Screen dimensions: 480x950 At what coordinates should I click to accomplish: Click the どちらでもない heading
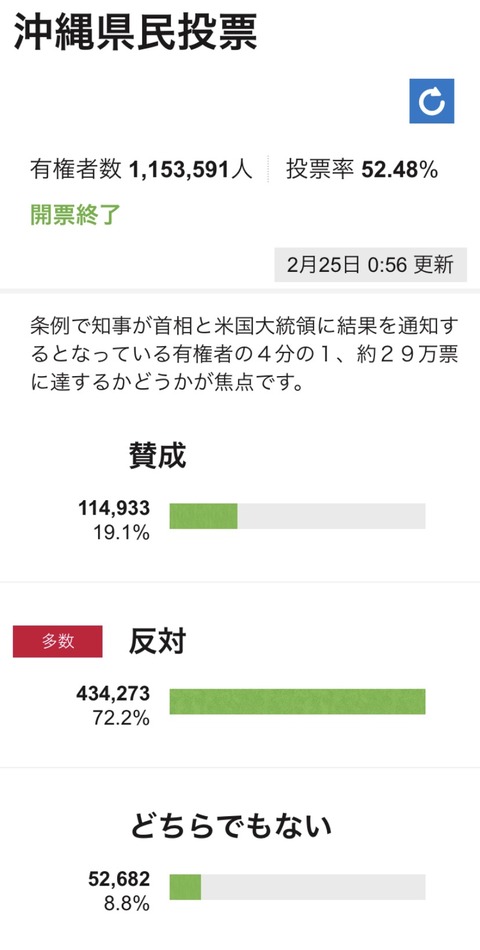coord(232,826)
